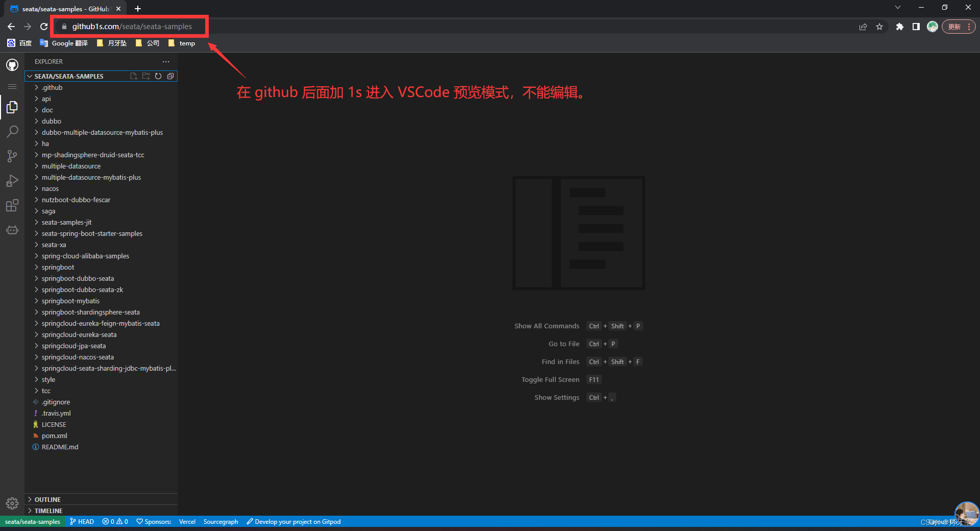Open the pom.xml file
Image resolution: width=980 pixels, height=531 pixels.
(x=101, y=436)
